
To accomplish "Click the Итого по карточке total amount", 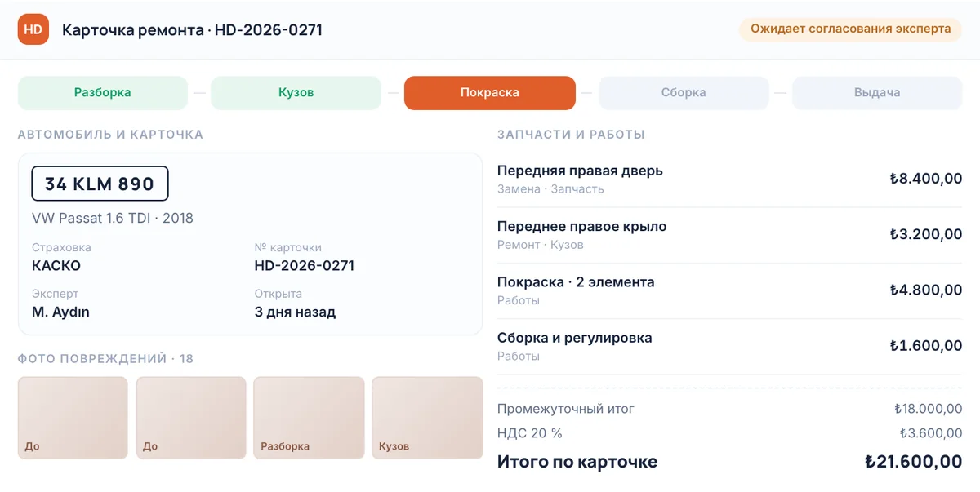I will 913,462.
